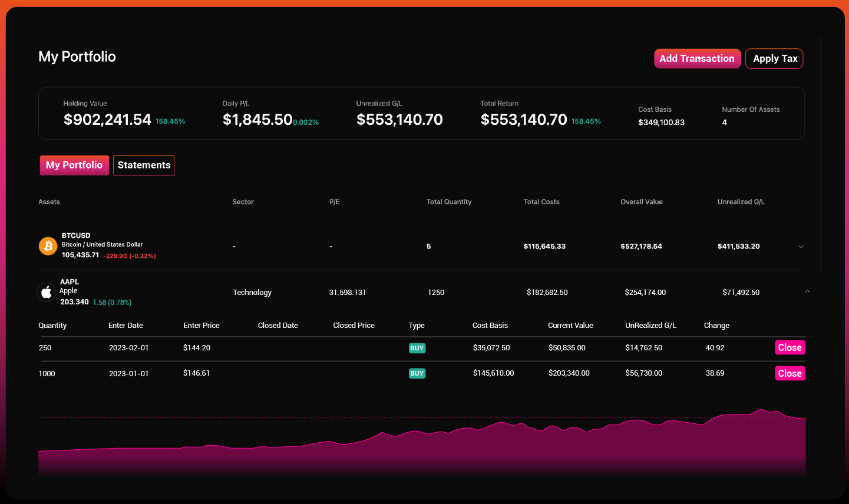This screenshot has height=504, width=849.
Task: Click the Sector column header
Action: coord(243,202)
